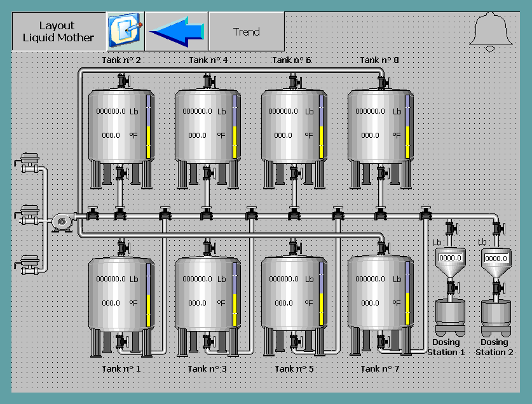Image resolution: width=532 pixels, height=404 pixels.
Task: Toggle the inlet valve above Tank 1
Action: coord(123,248)
